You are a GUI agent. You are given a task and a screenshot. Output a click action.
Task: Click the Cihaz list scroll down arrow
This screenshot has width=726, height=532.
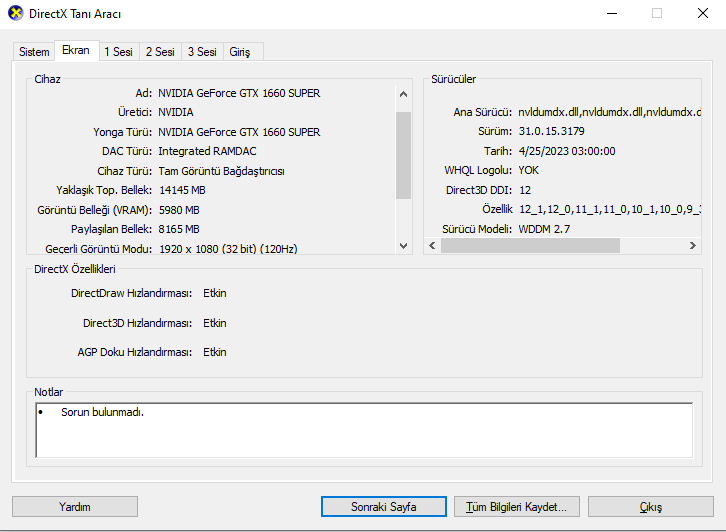(x=403, y=245)
